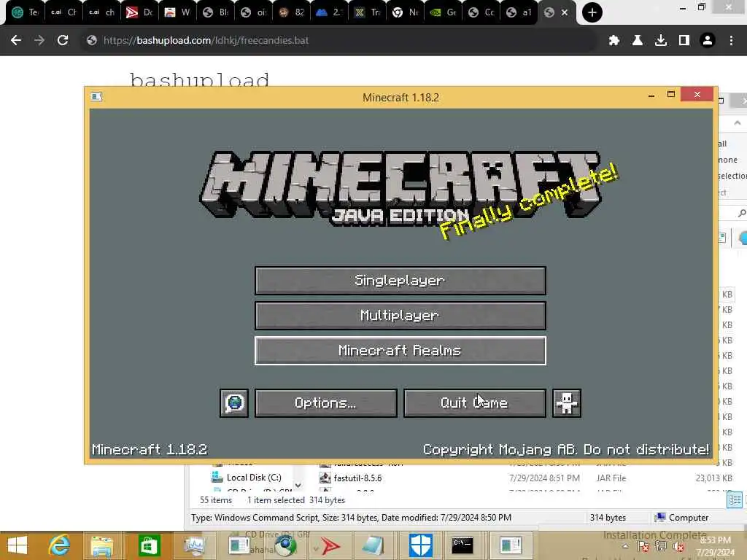Screen dimensions: 747x560
Task: Open Windows Store from taskbar
Action: [149, 545]
